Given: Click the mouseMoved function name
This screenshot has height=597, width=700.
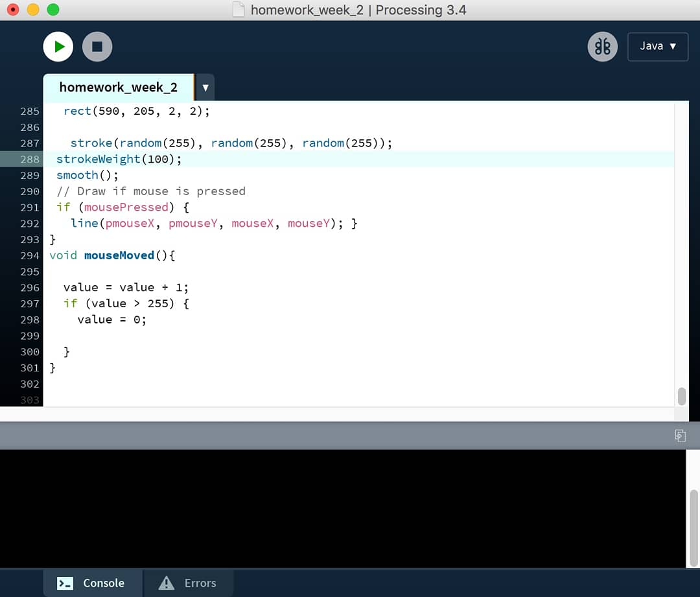Looking at the screenshot, I should point(119,255).
